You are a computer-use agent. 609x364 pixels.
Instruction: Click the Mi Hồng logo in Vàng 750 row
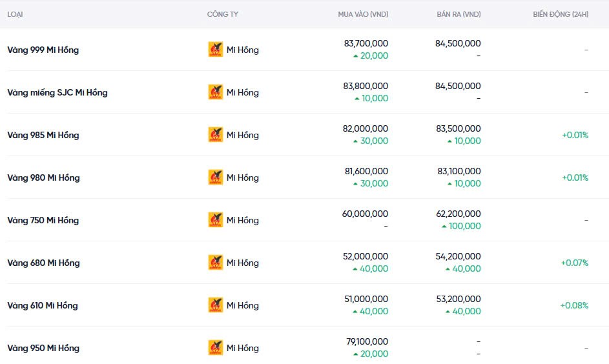(215, 220)
